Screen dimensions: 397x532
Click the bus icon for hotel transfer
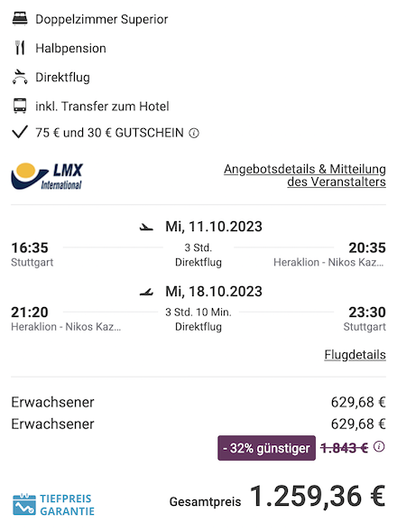[x=20, y=106]
